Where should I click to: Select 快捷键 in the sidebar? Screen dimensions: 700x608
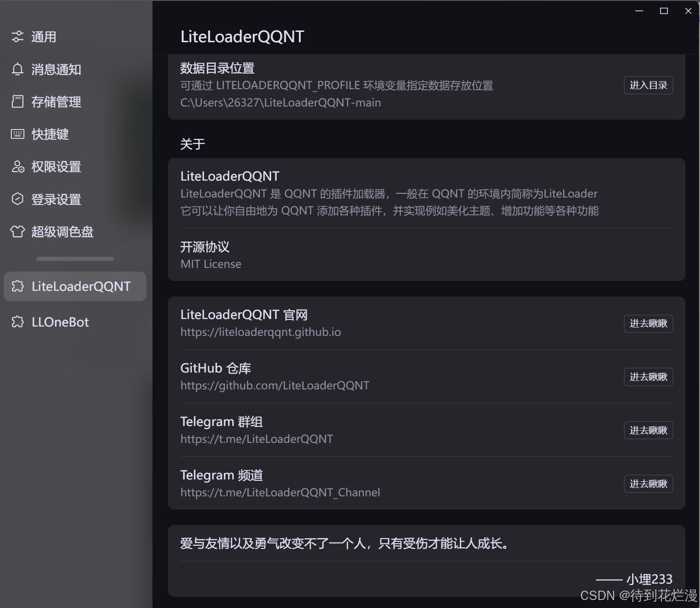click(x=75, y=134)
